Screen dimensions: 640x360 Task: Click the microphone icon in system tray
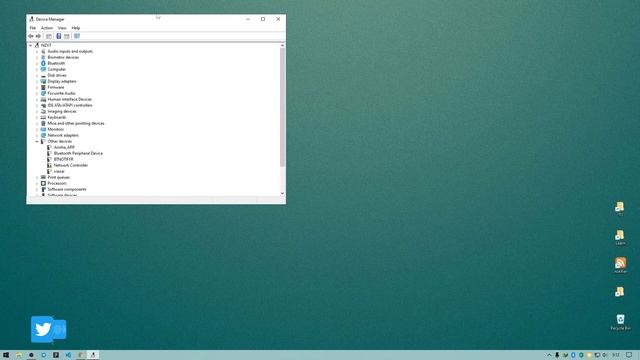click(x=557, y=355)
